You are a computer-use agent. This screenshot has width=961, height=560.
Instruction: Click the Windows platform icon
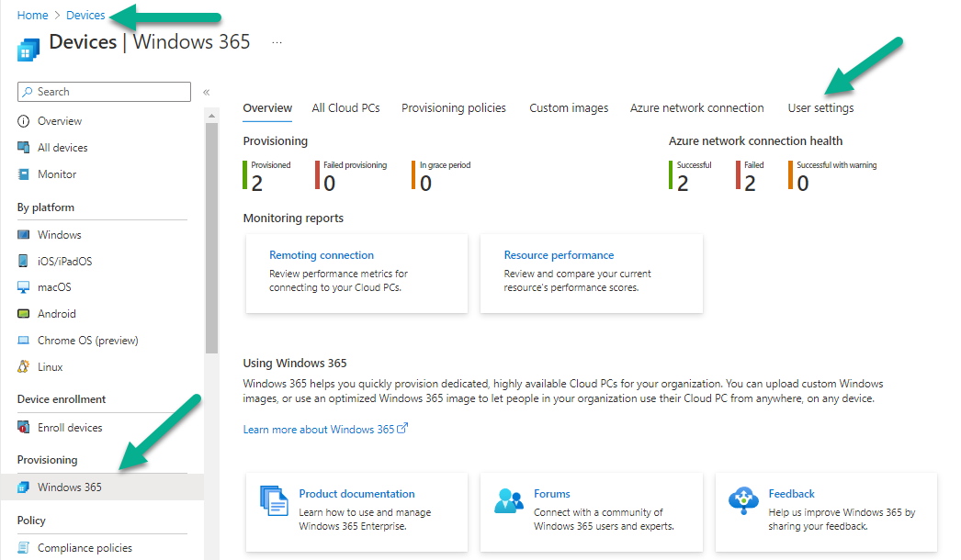(23, 235)
